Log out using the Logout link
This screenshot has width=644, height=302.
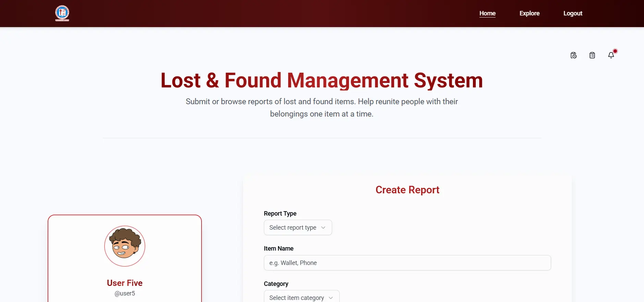573,13
